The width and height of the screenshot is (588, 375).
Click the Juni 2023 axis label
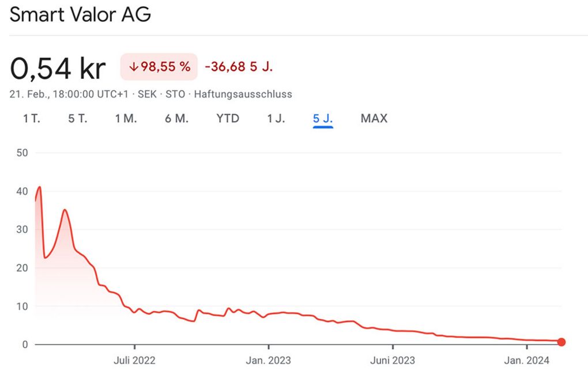tap(392, 361)
